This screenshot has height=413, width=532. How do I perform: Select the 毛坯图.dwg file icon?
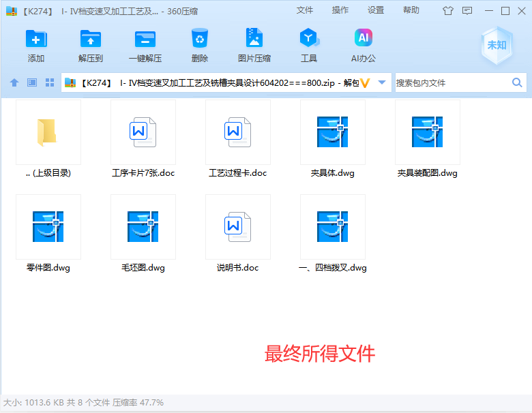[143, 227]
